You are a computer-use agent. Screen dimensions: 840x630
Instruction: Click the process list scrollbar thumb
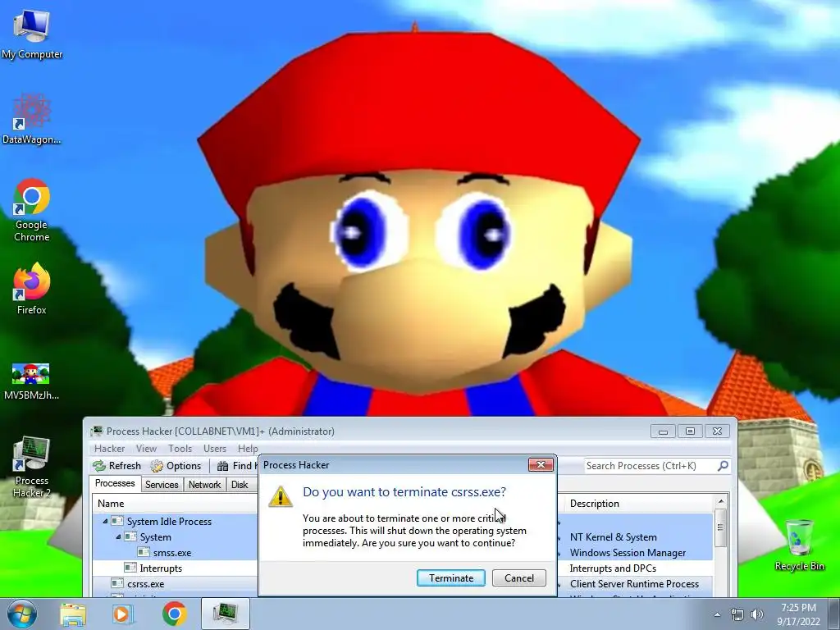[x=720, y=527]
